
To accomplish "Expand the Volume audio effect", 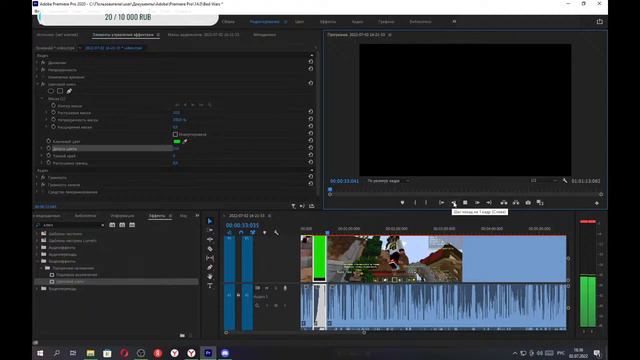I will click(x=38, y=178).
